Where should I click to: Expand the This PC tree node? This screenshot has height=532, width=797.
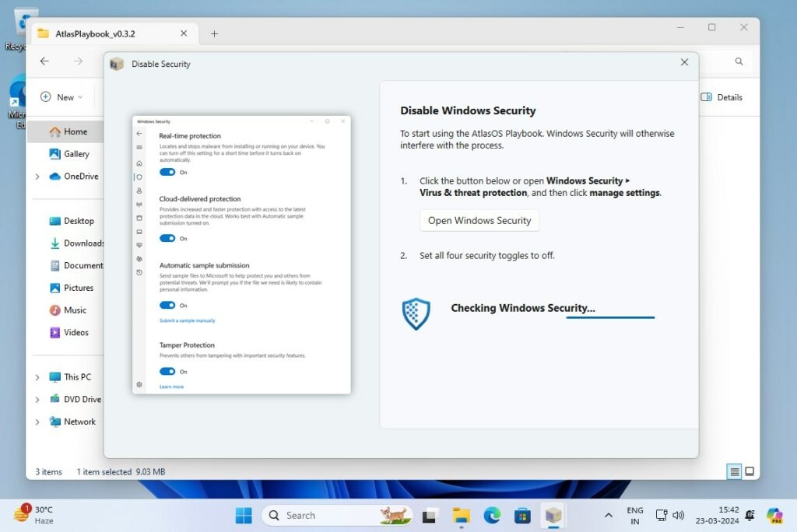(x=37, y=377)
